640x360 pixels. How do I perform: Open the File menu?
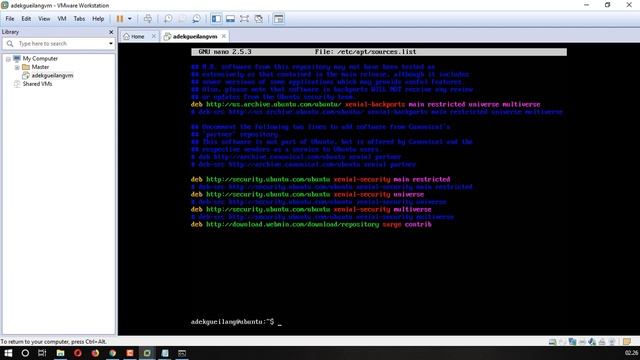coord(10,19)
